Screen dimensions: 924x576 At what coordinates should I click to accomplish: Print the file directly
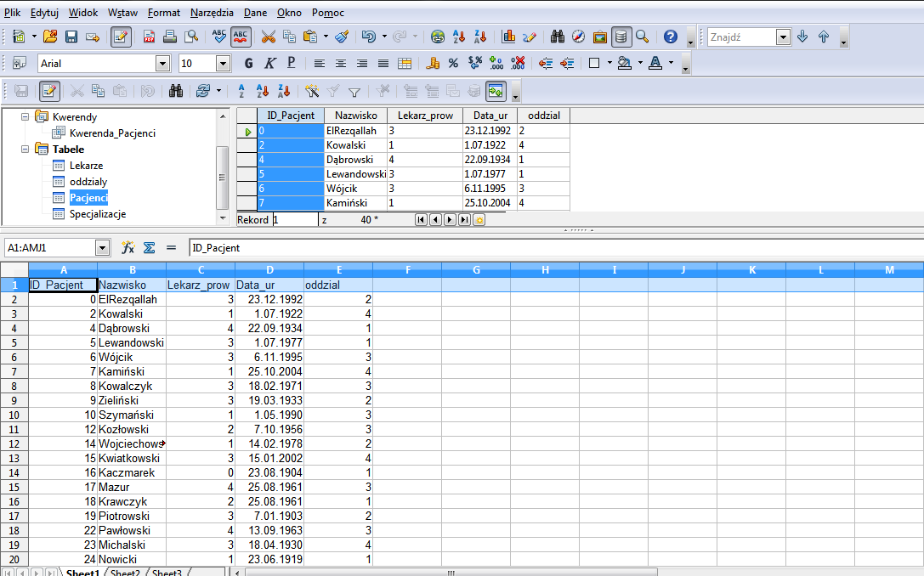click(170, 37)
